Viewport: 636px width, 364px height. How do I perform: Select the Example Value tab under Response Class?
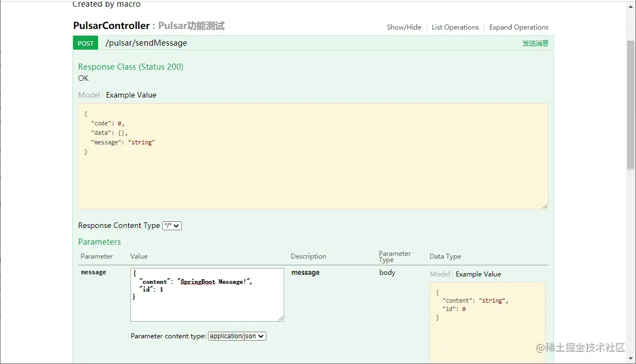[131, 95]
